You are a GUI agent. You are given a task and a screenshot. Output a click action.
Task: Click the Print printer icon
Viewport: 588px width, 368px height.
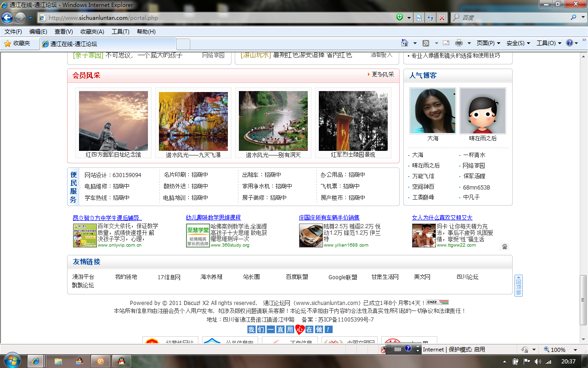[x=458, y=43]
